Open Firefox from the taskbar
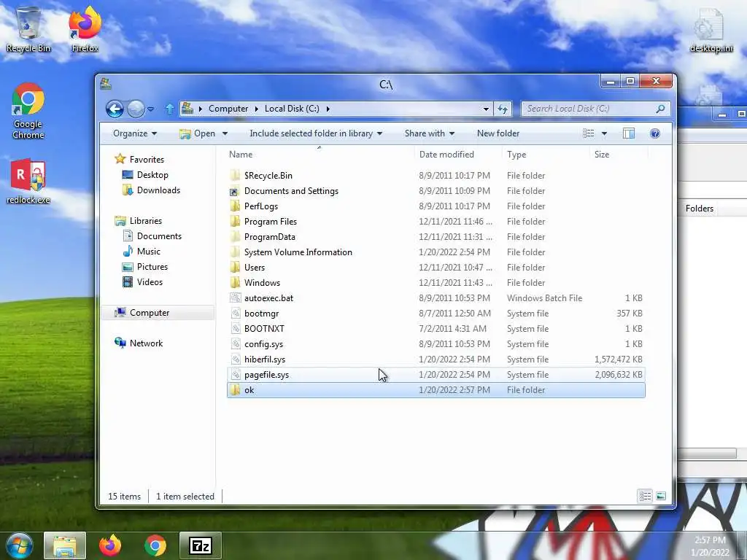747x560 pixels. [110, 545]
